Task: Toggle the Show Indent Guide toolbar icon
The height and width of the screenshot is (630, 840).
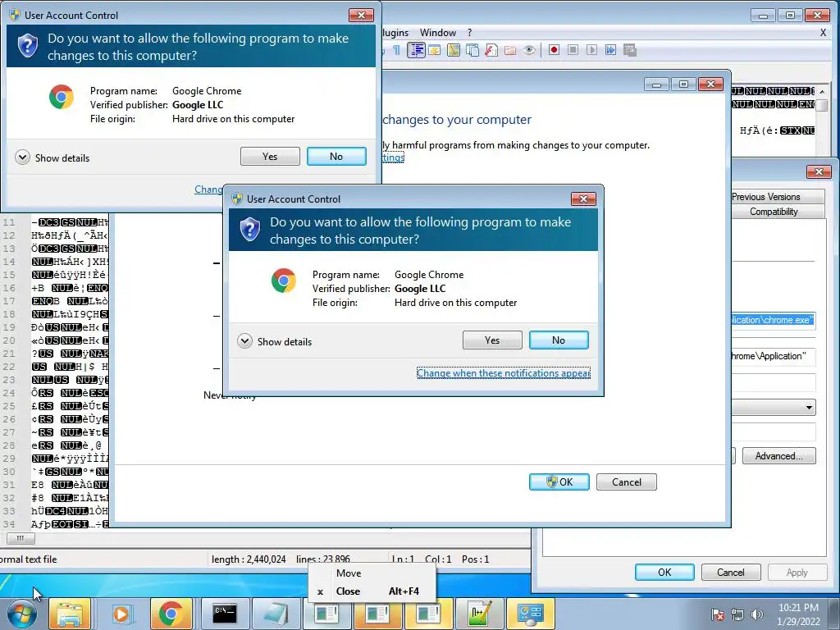Action: (x=416, y=50)
